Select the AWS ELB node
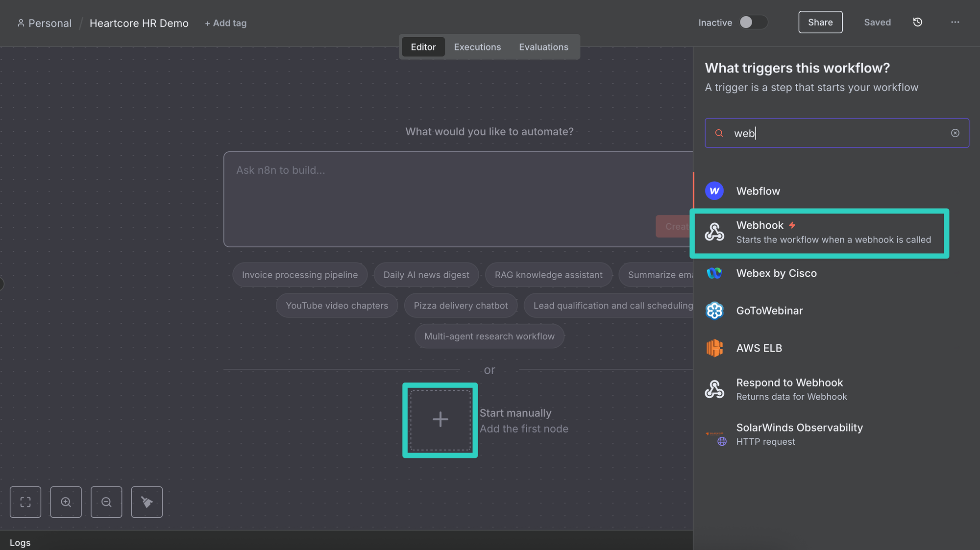980x550 pixels. pyautogui.click(x=759, y=348)
